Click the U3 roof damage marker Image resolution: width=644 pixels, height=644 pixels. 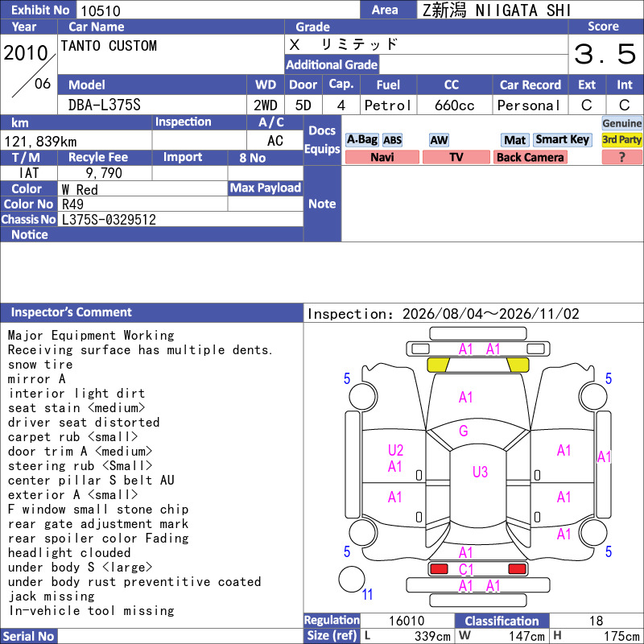click(480, 472)
